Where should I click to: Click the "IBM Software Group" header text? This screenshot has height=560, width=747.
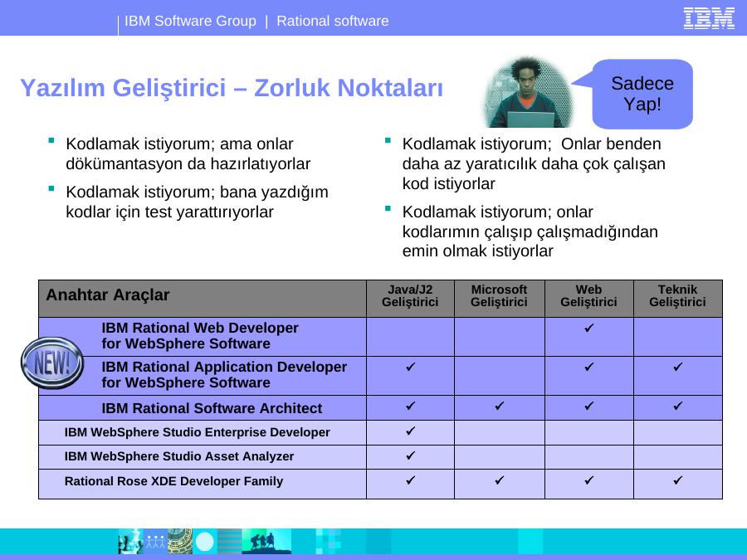190,21
